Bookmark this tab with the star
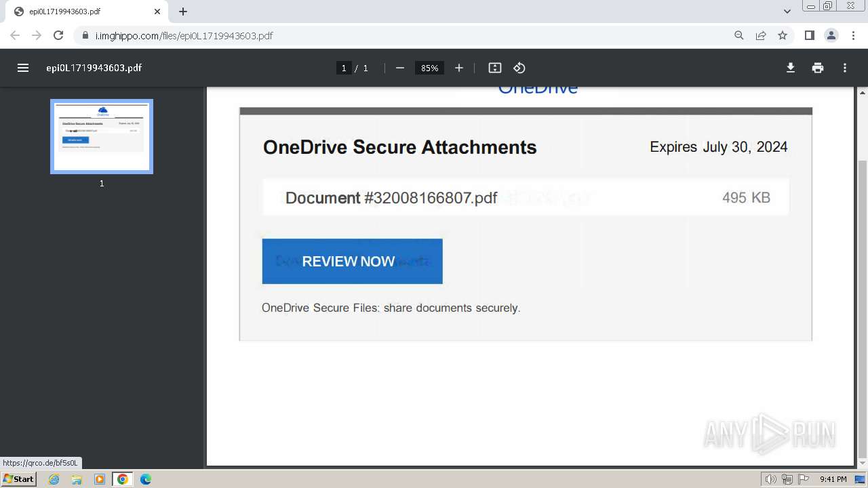The width and height of the screenshot is (868, 488). (x=783, y=35)
